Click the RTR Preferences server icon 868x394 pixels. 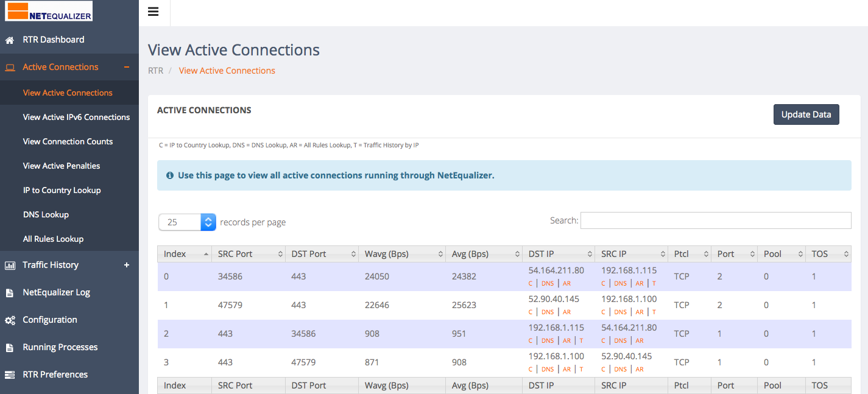(10, 375)
